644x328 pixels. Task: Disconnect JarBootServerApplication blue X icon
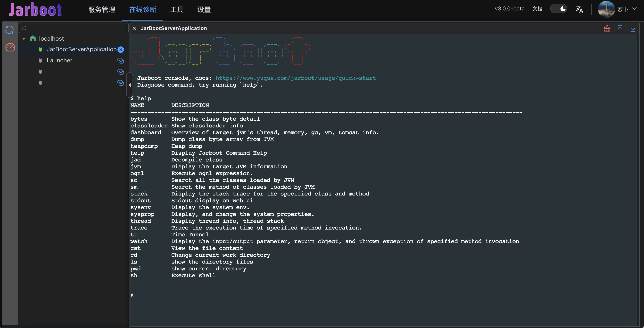click(x=121, y=49)
